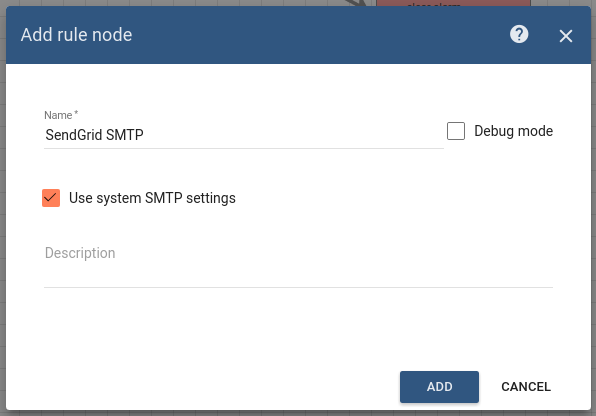Close the Add rule node dialog

566,36
